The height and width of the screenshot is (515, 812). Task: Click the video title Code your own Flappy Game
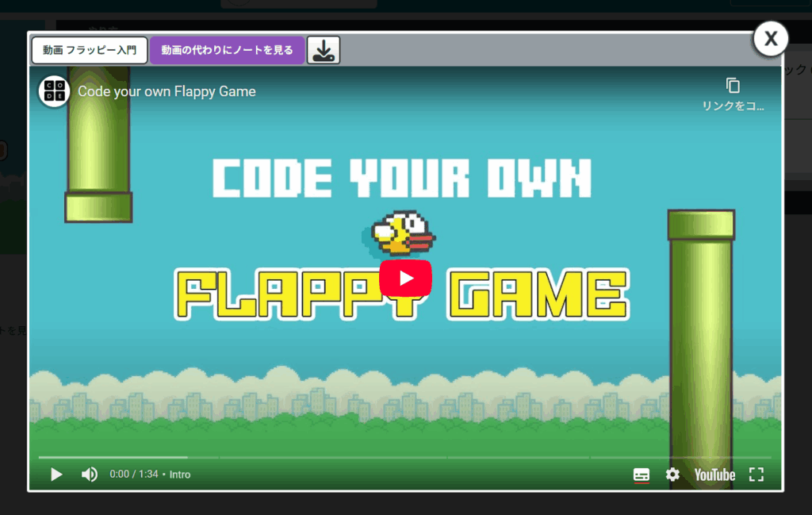click(x=167, y=91)
